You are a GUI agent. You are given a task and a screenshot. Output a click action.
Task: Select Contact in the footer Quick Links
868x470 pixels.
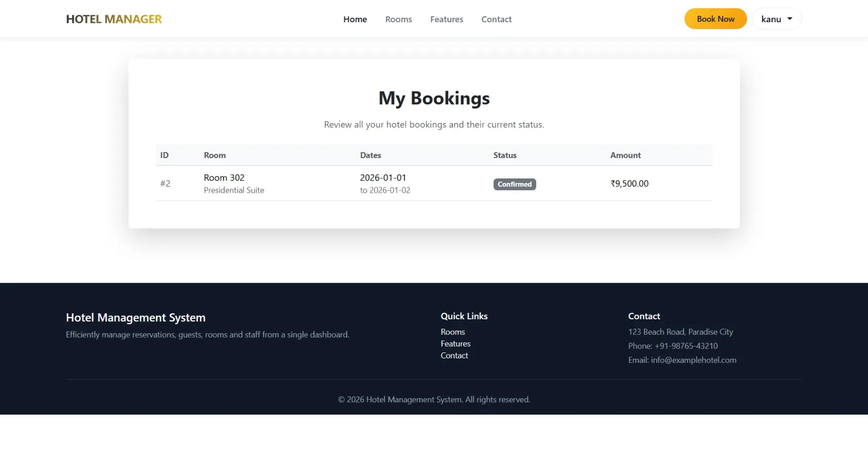point(454,355)
